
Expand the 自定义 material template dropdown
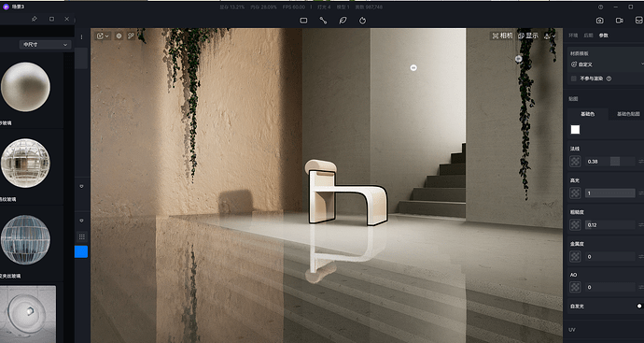(607, 64)
